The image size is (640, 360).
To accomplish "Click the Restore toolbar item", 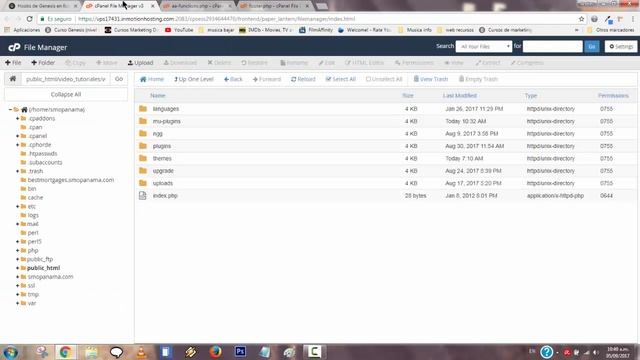I will tap(254, 63).
